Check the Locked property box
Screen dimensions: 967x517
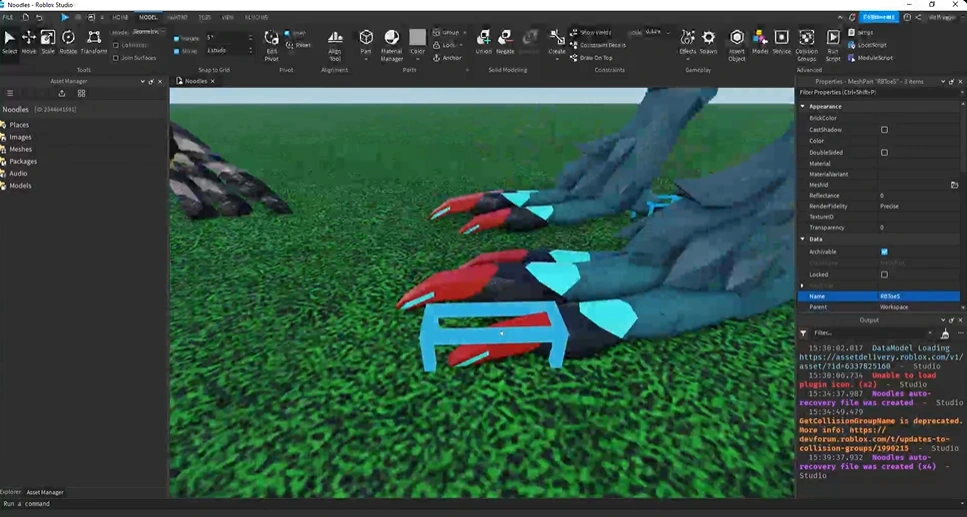pos(884,275)
